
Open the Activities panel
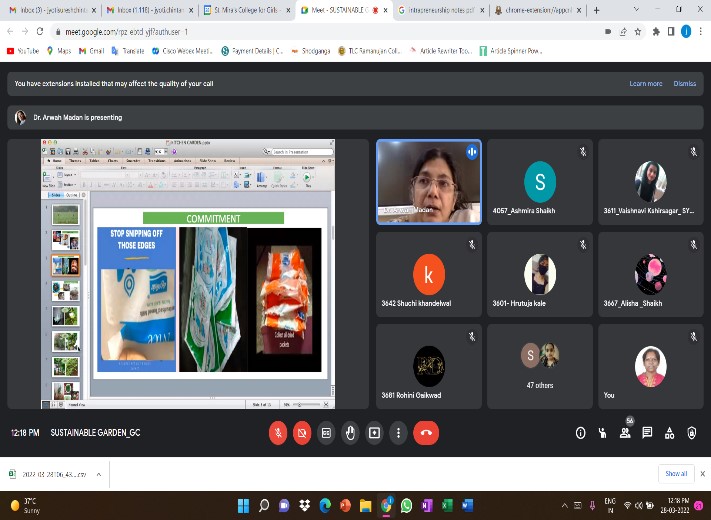coord(669,433)
